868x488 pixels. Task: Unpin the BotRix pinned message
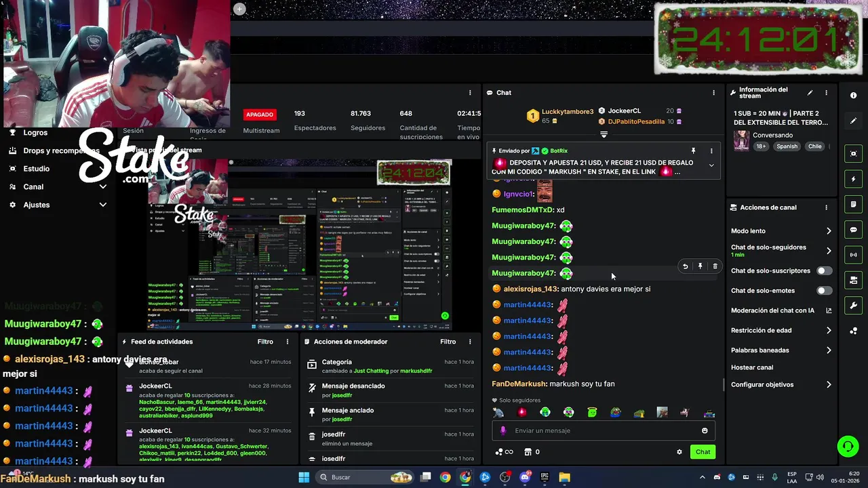click(x=693, y=150)
